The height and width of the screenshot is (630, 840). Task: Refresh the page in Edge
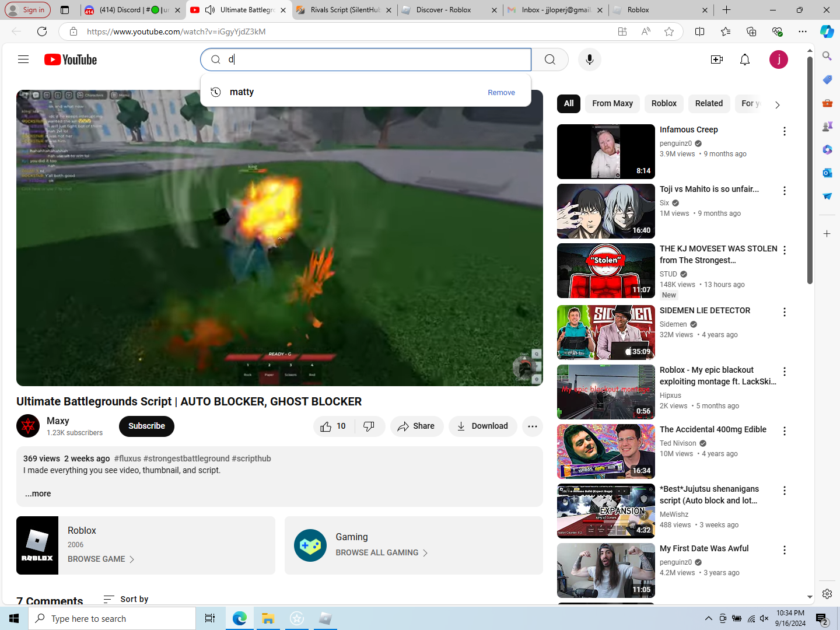pos(42,32)
